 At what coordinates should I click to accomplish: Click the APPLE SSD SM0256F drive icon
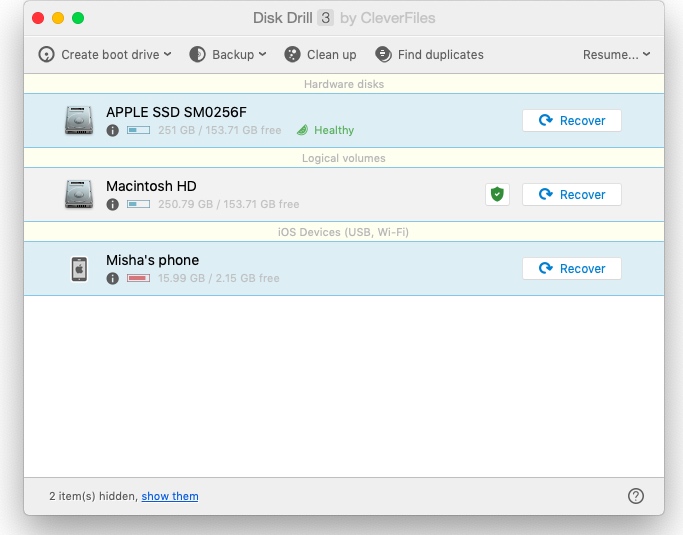[79, 120]
